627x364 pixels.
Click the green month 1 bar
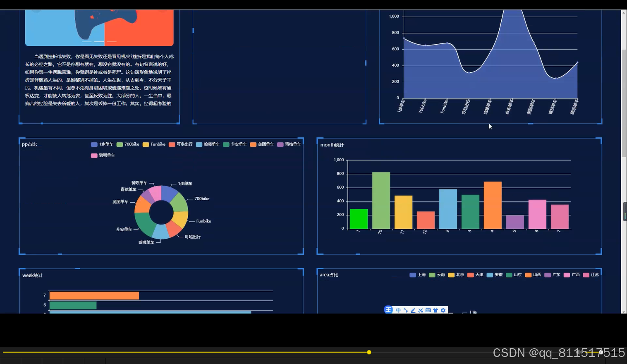click(359, 219)
